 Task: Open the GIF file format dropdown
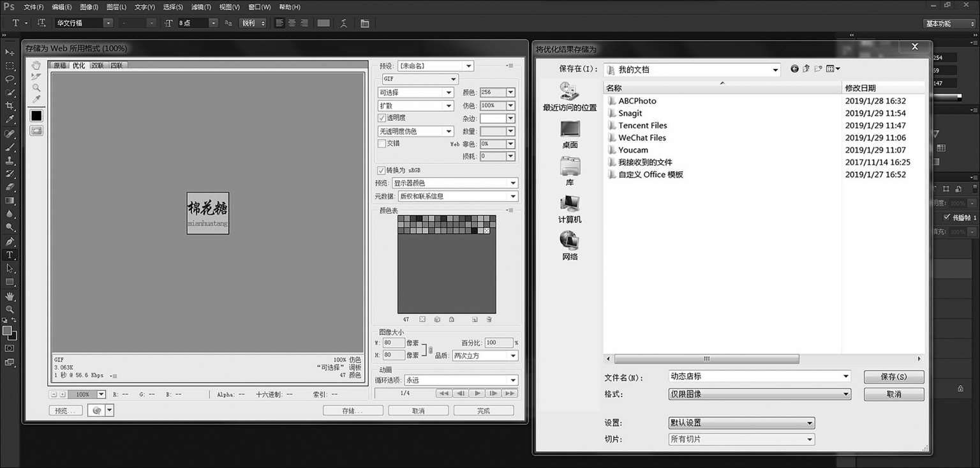[x=420, y=79]
